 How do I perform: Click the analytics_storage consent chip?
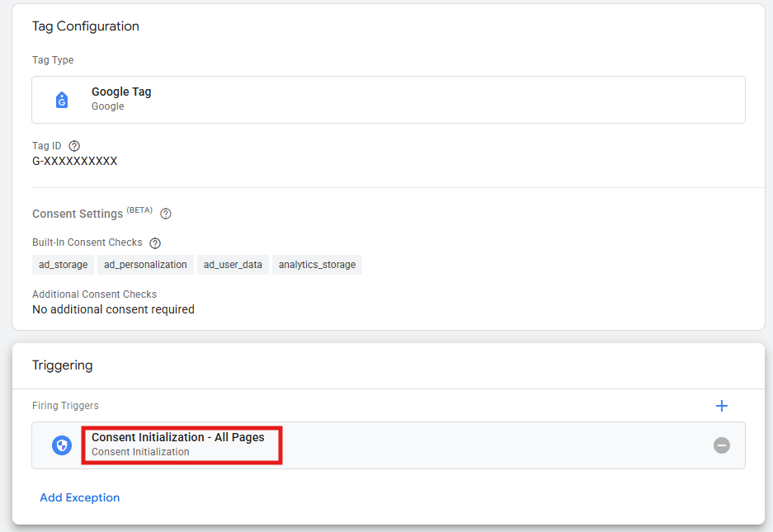click(x=317, y=265)
